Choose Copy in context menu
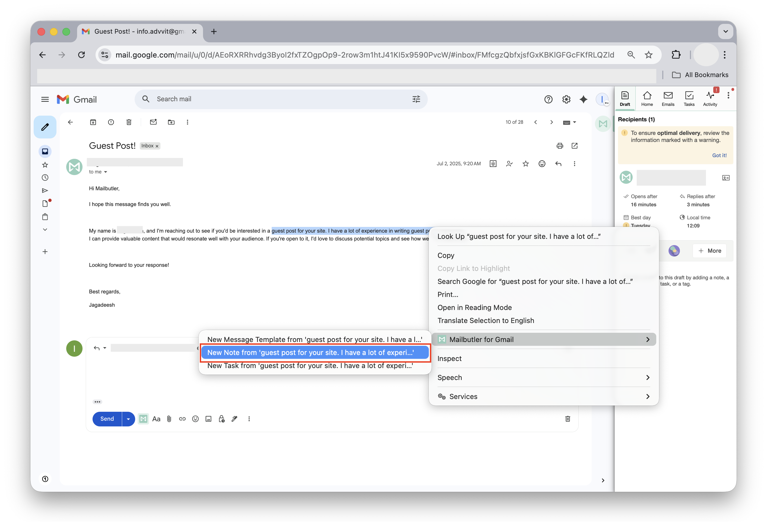 [446, 255]
